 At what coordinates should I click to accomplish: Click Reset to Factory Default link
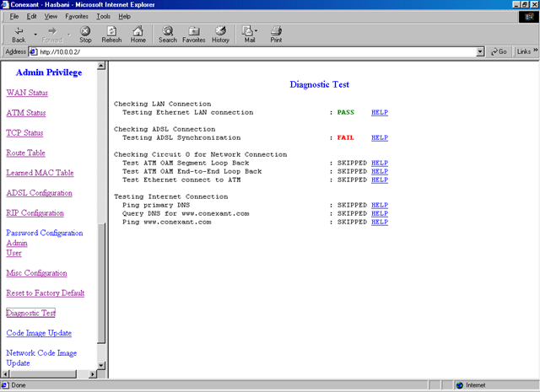[x=45, y=293]
